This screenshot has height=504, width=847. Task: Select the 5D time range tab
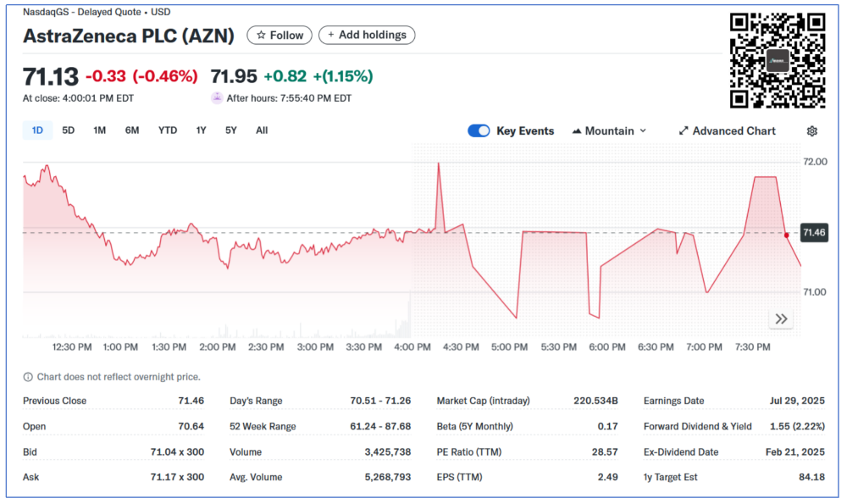point(68,130)
